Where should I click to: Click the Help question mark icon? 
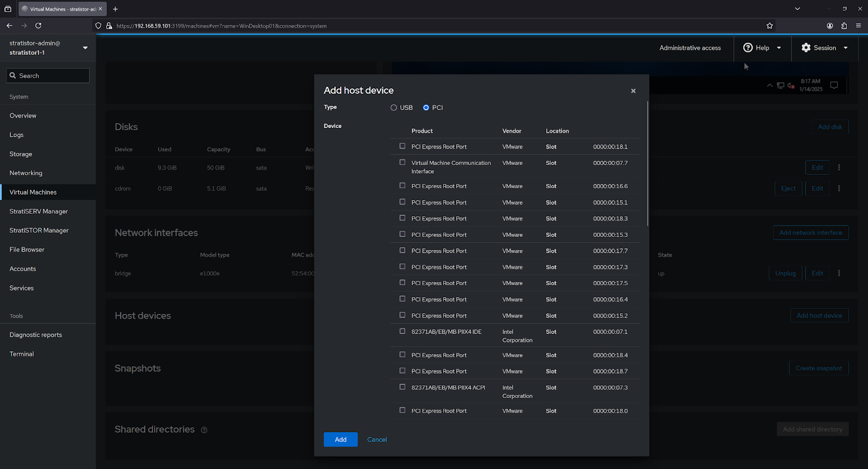[748, 48]
